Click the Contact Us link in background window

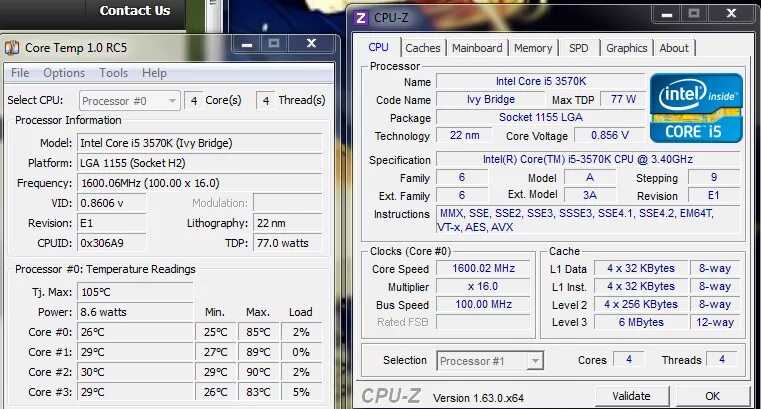(135, 11)
